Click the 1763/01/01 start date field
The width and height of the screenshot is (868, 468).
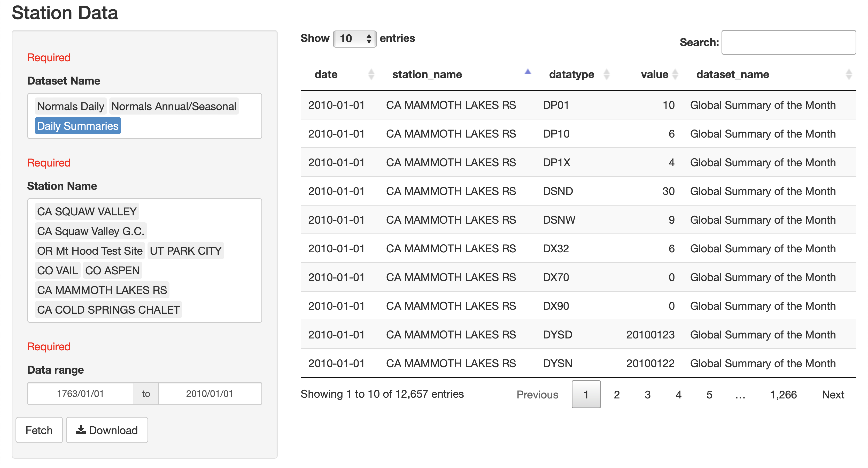point(81,393)
